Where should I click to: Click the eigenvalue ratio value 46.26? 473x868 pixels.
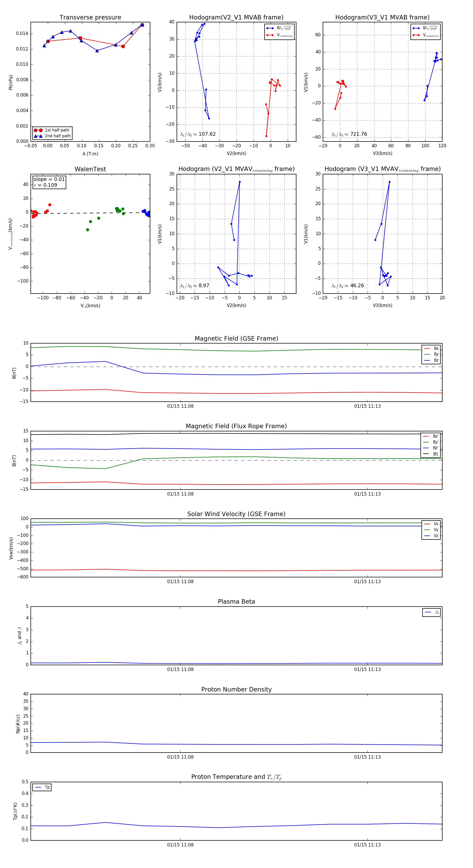tap(357, 286)
